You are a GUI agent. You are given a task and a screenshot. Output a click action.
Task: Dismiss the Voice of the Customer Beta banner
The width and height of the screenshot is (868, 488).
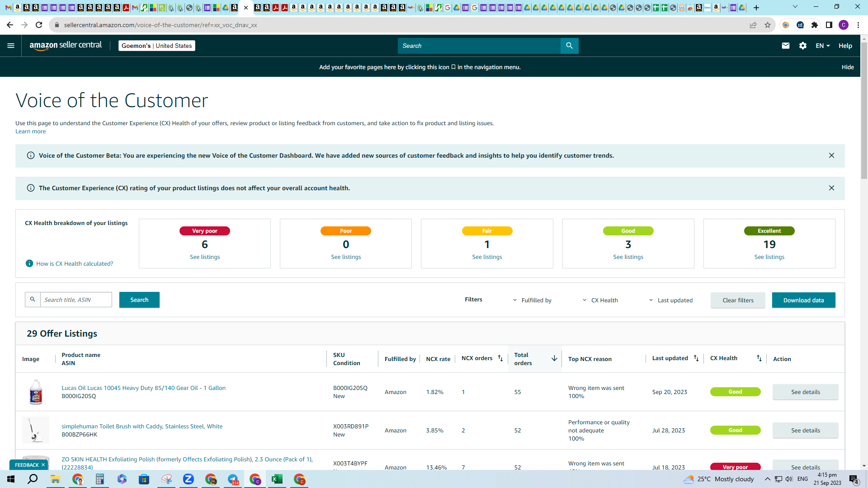pyautogui.click(x=831, y=155)
